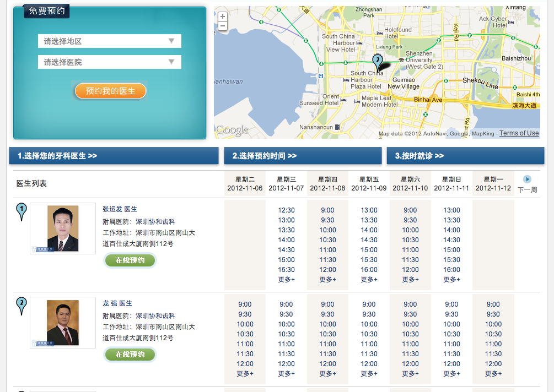
Task: Select step 3.按时就诊 tab
Action: point(465,156)
